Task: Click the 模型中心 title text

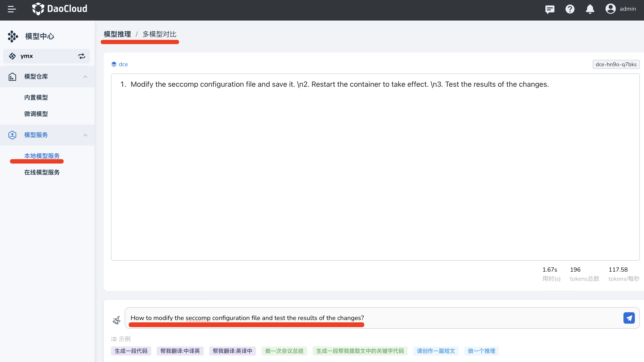Action: tap(40, 37)
